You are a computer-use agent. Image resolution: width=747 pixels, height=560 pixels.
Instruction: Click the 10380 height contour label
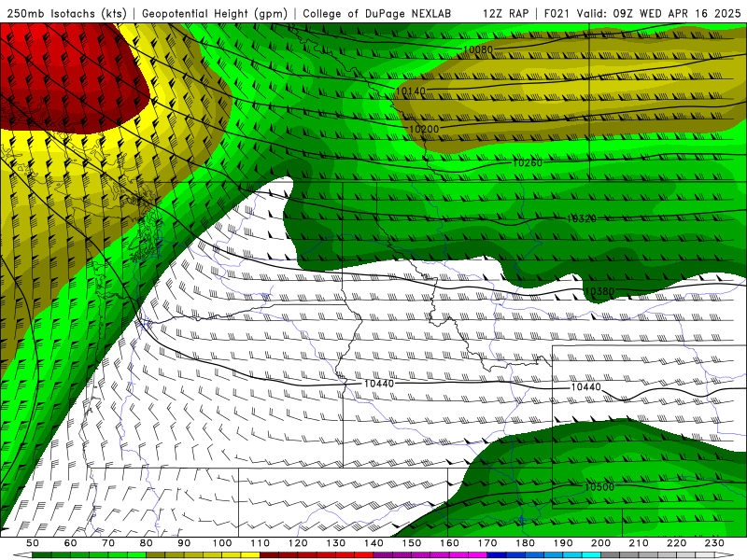point(599,291)
